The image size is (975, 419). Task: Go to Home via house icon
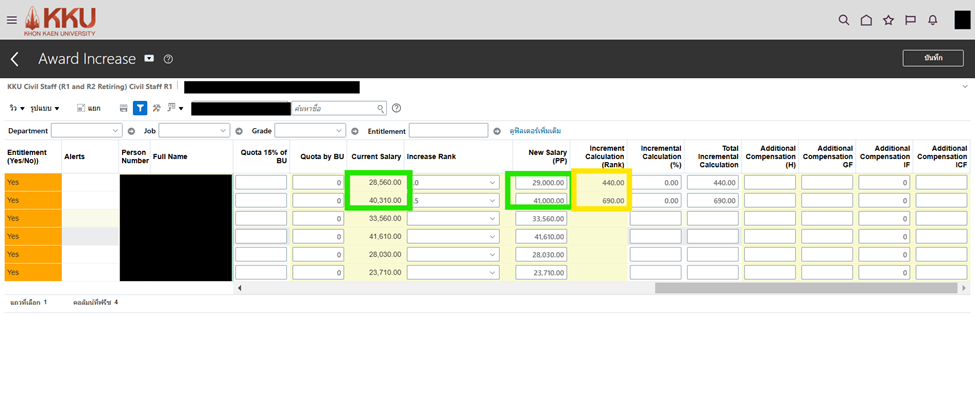866,20
